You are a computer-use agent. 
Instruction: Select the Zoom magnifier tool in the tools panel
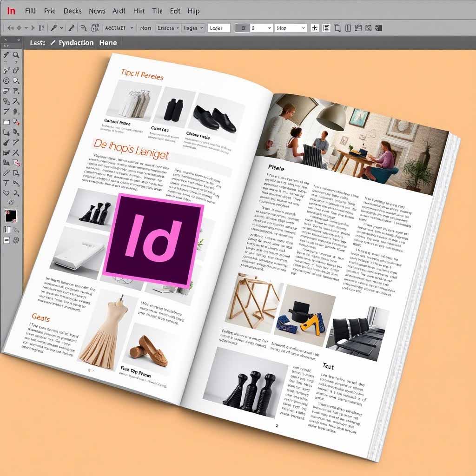click(x=16, y=55)
